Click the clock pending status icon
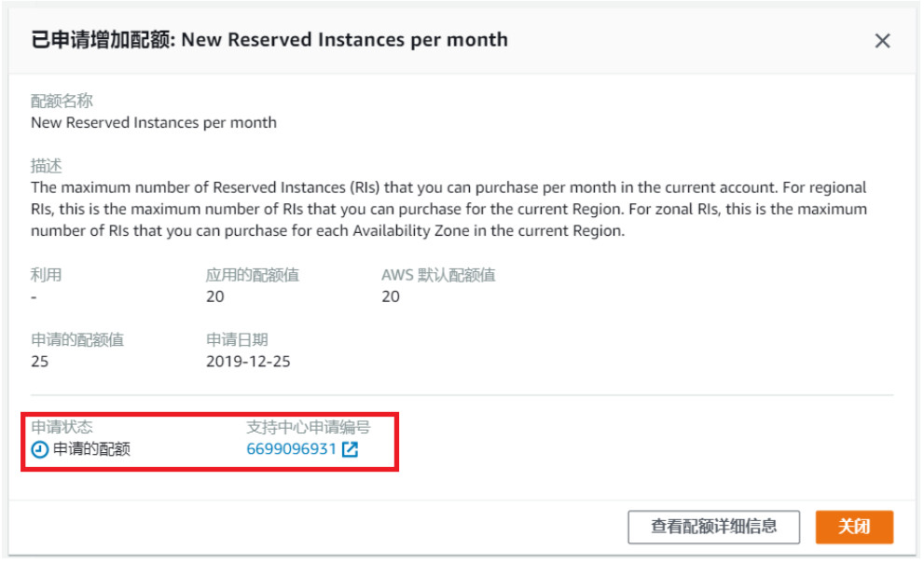The width and height of the screenshot is (924, 563). click(x=39, y=449)
